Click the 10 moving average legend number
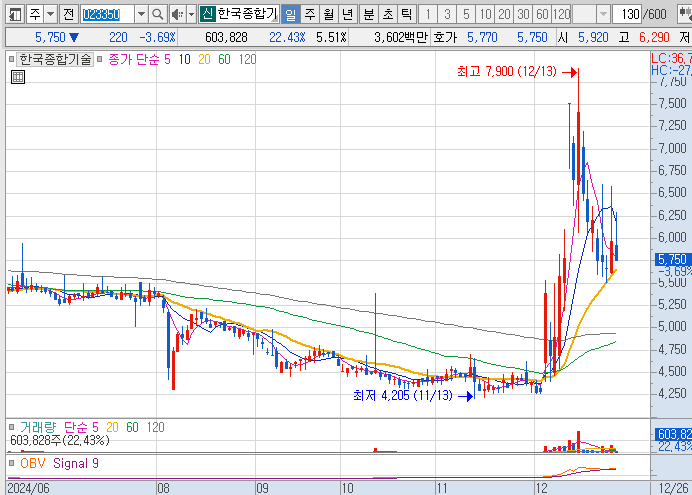 [184, 59]
